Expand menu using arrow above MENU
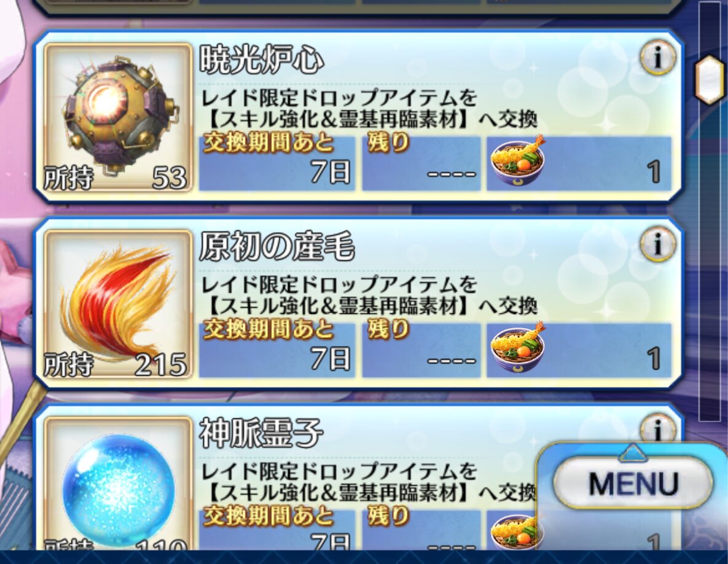This screenshot has width=728, height=564. point(633,453)
